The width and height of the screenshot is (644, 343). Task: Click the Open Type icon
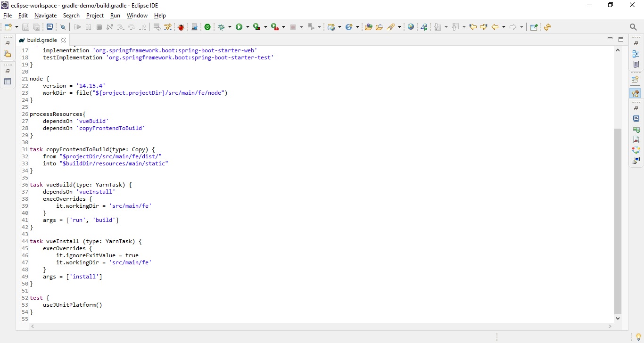[369, 27]
